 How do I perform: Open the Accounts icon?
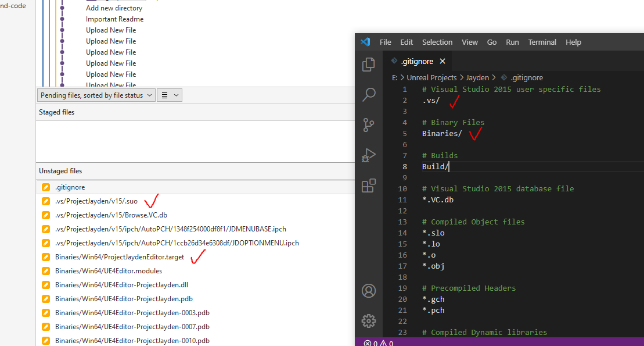[369, 291]
